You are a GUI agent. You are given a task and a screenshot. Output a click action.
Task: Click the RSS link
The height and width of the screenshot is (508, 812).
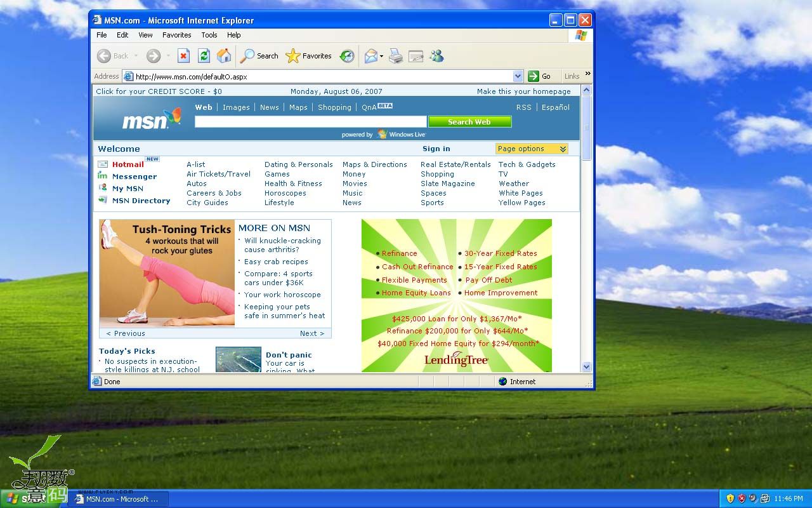(524, 107)
